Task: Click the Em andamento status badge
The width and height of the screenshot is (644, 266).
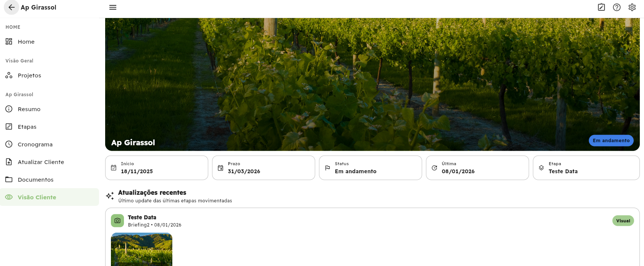Action: pyautogui.click(x=611, y=140)
